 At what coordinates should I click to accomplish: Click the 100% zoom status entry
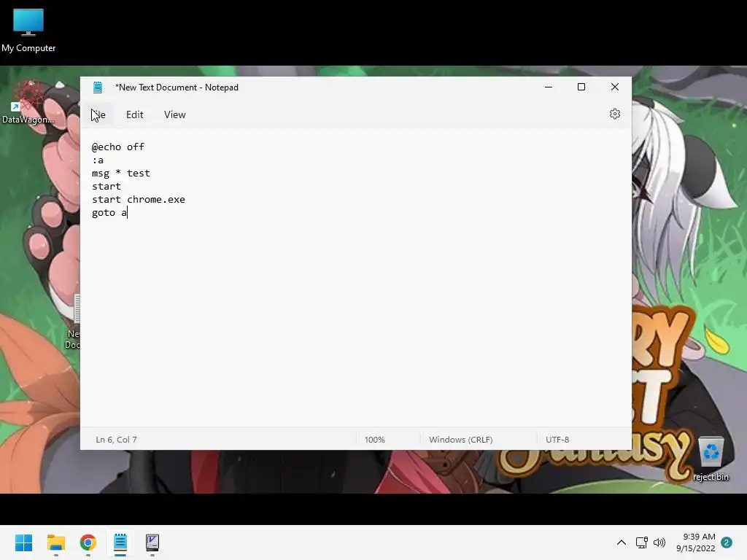pos(374,440)
